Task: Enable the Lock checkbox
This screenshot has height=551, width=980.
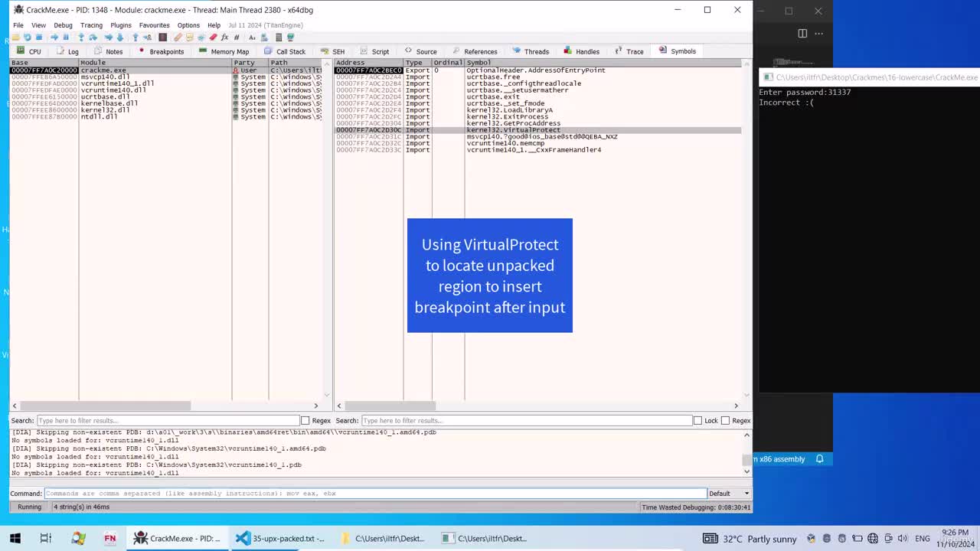Action: (x=697, y=420)
